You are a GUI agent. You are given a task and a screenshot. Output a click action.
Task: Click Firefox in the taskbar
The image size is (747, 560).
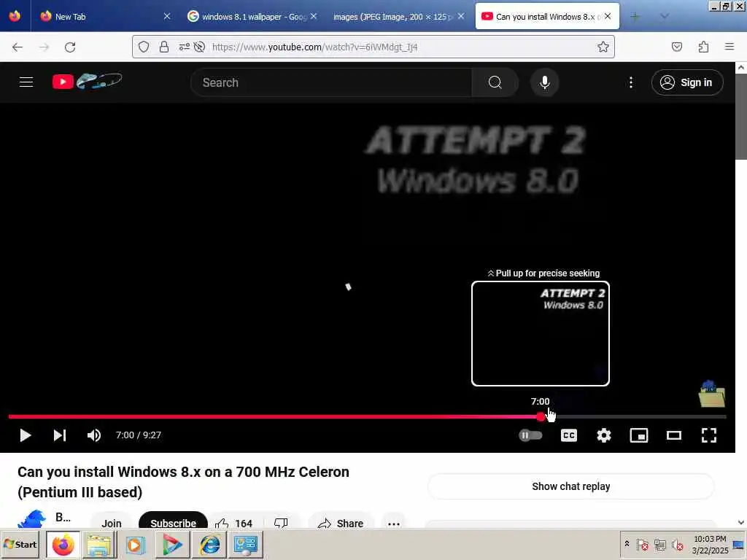pos(63,544)
